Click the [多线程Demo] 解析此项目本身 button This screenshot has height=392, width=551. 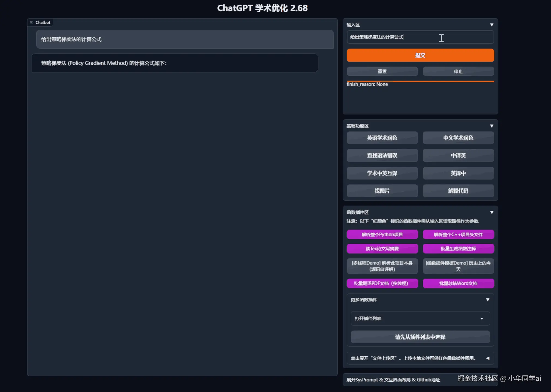click(382, 266)
